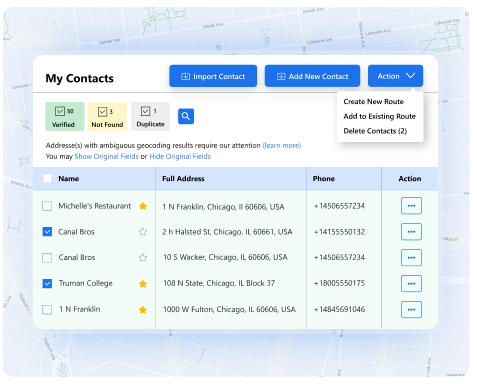477x384 pixels.
Task: Unstar the Truman College contact
Action: click(143, 284)
